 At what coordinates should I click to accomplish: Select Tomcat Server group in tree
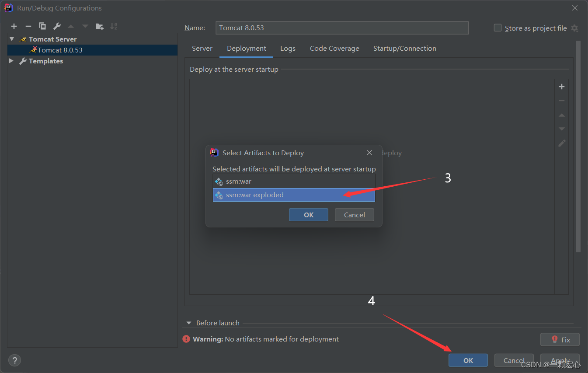tap(92, 39)
